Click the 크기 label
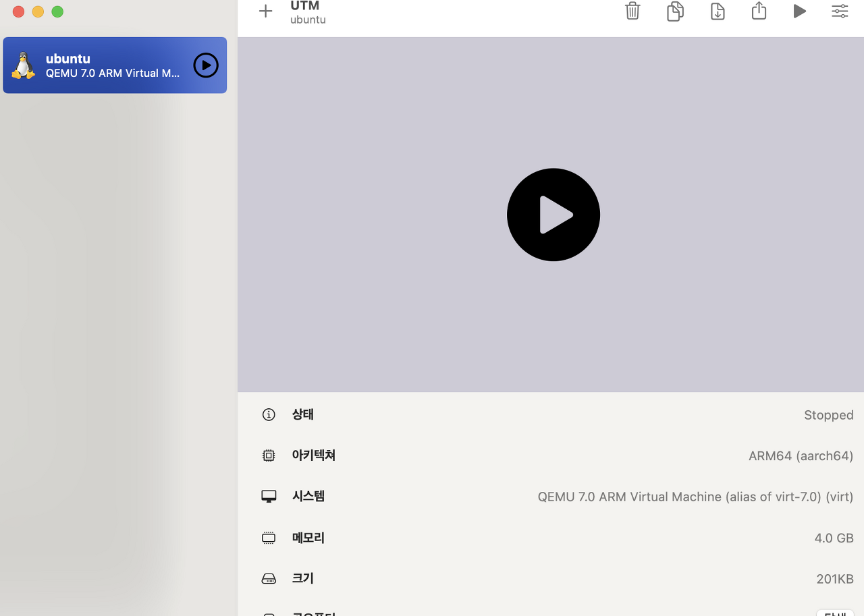864x616 pixels. 303,578
